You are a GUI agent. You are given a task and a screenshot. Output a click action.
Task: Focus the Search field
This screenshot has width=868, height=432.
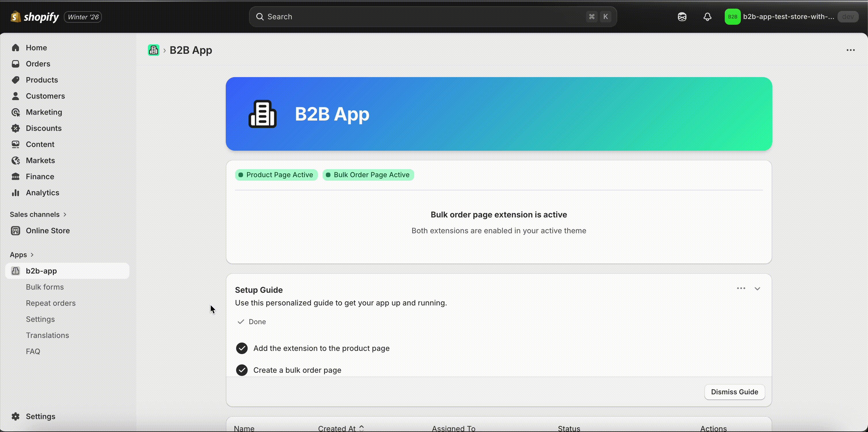[433, 17]
